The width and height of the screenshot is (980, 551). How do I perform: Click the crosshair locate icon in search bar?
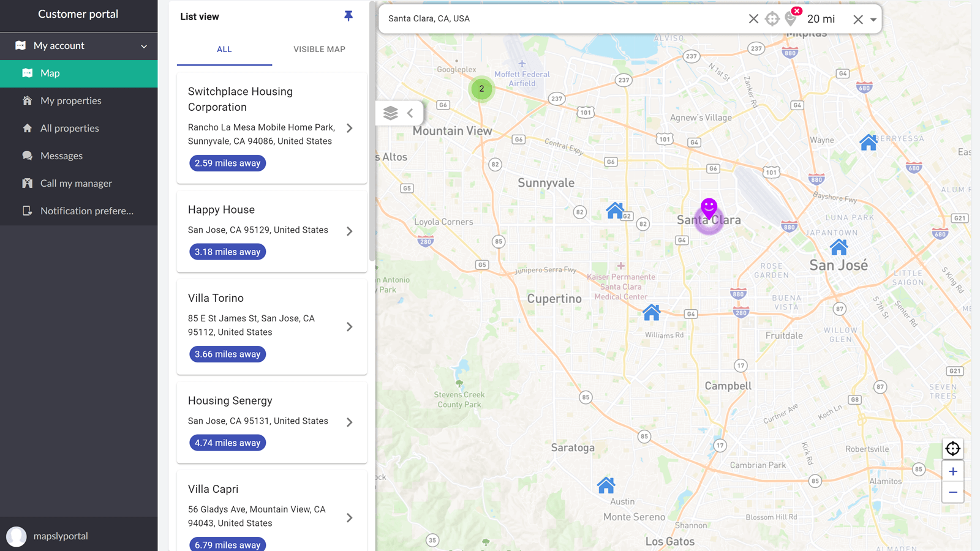coord(772,18)
